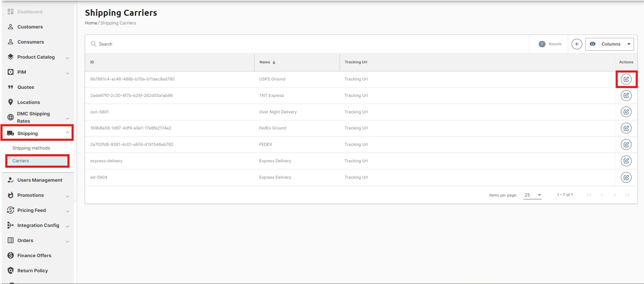644x284 pixels.
Task: Follow the Home breadcrumb link
Action: coord(91,23)
